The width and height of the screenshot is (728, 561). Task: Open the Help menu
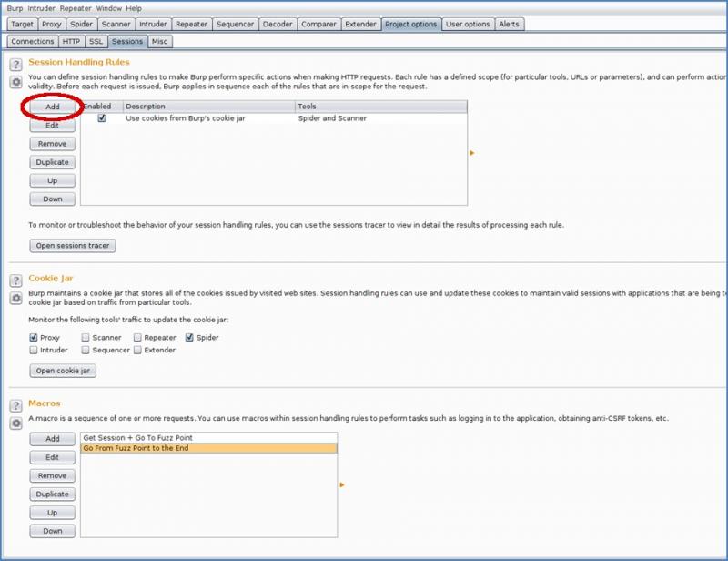134,8
